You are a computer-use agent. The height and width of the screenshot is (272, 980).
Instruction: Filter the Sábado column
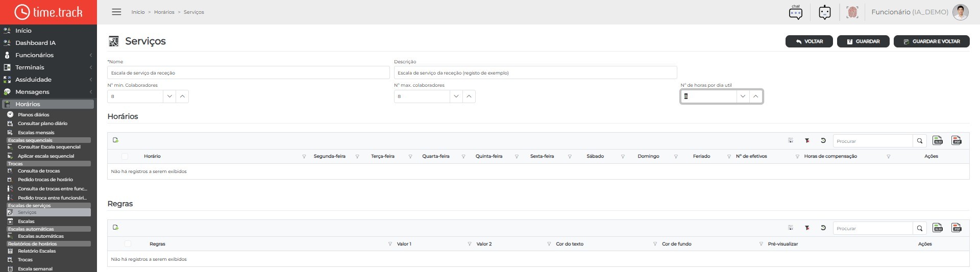pos(623,157)
